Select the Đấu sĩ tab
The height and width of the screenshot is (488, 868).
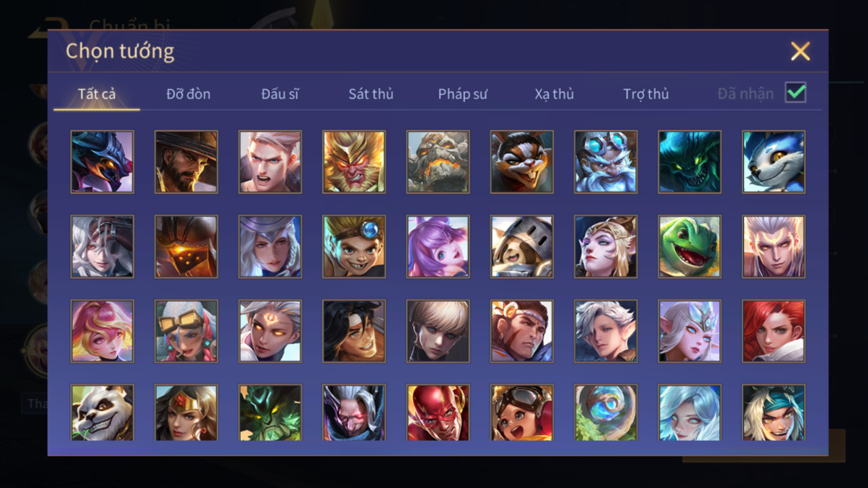tap(279, 94)
